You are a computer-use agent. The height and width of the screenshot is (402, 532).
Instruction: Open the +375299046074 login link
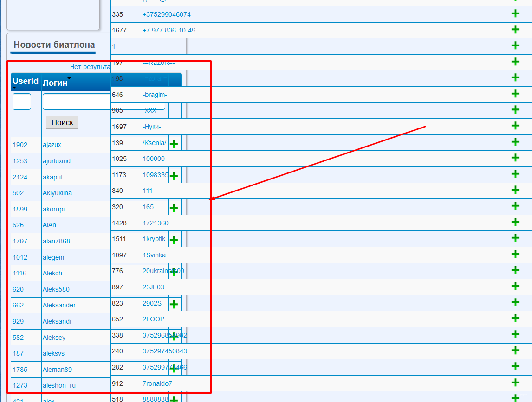point(167,14)
